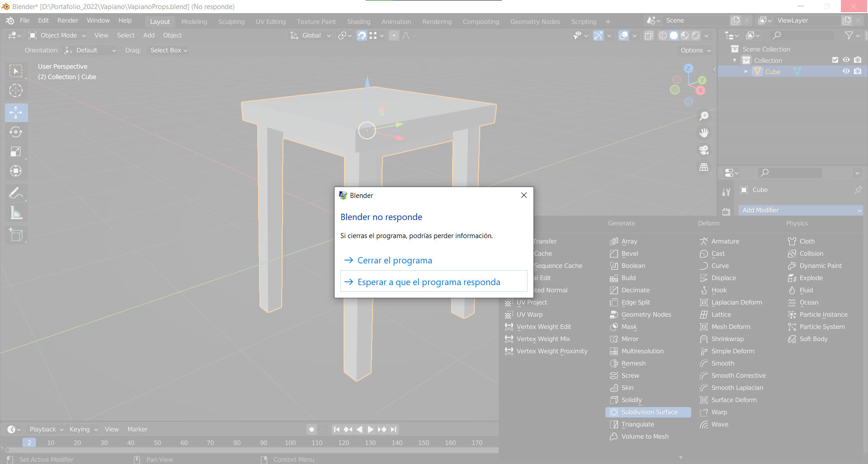This screenshot has height=464, width=868.
Task: Open the Add Modifier dropdown
Action: [x=801, y=210]
